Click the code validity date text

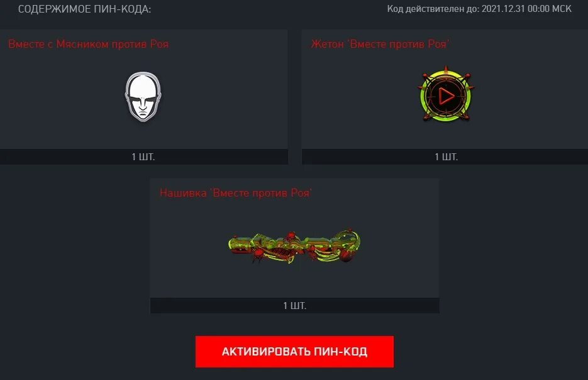tap(479, 9)
